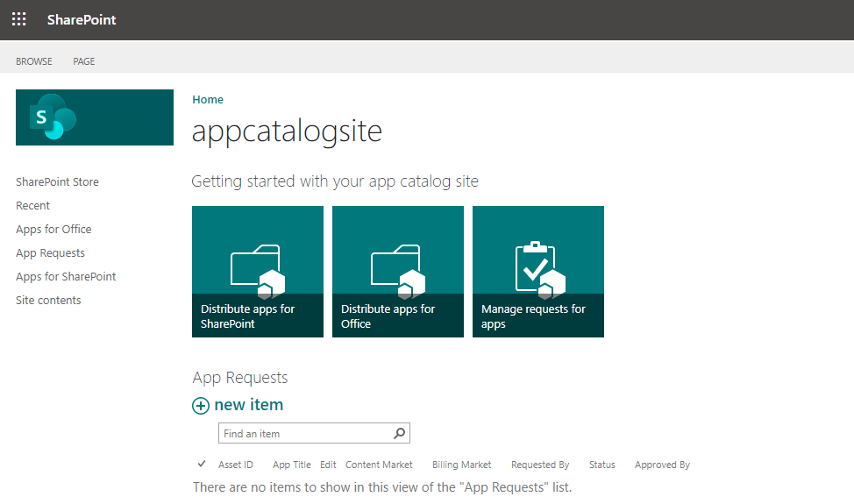Open the BROWSE ribbon tab
The height and width of the screenshot is (504, 854).
[x=34, y=61]
